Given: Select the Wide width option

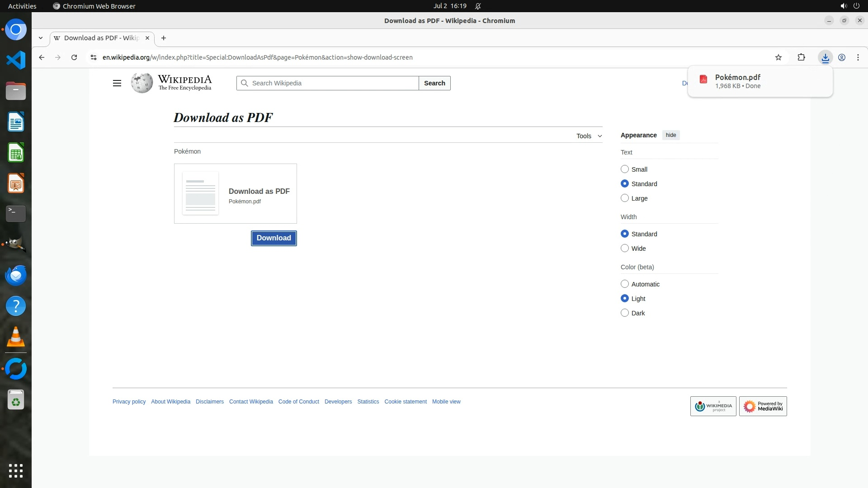Looking at the screenshot, I should pyautogui.click(x=625, y=248).
